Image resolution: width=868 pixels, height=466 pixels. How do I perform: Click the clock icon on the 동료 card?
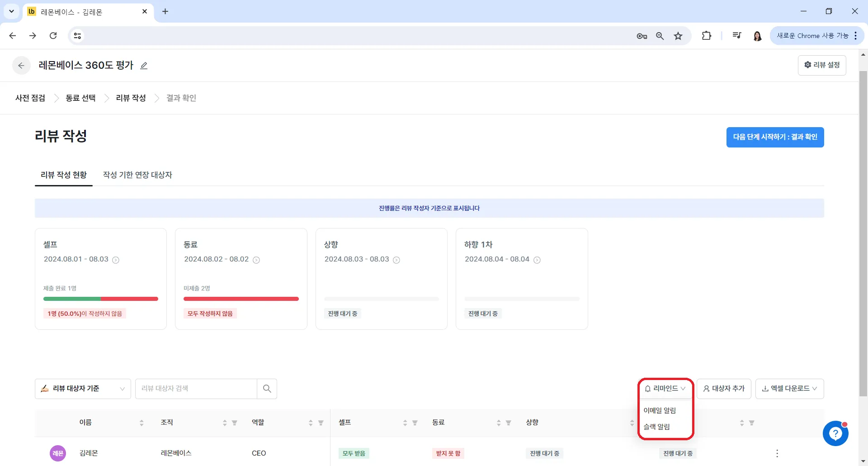coord(256,260)
